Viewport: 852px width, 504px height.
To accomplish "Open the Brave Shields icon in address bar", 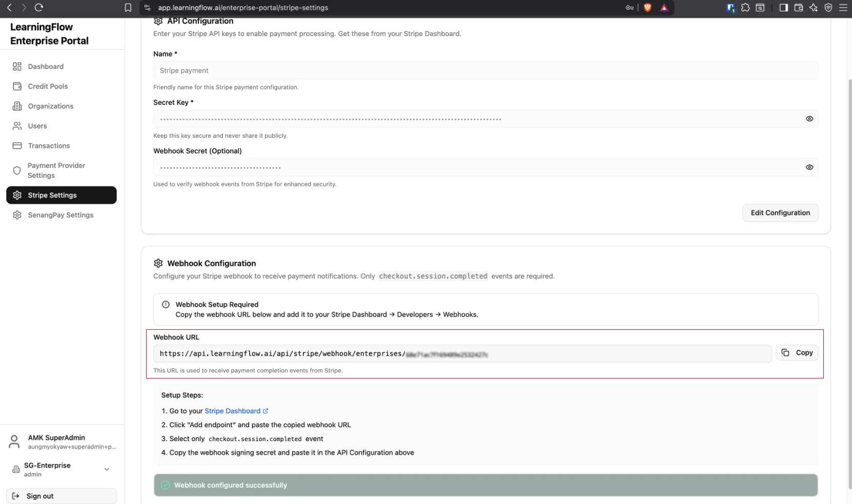I will coord(647,8).
